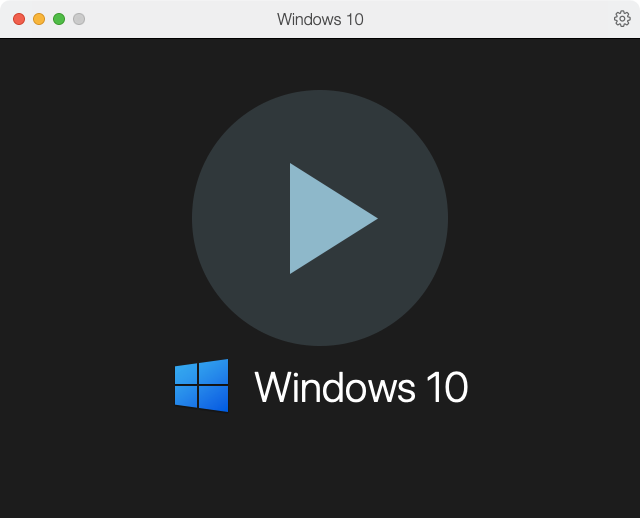Click the Windows 10 title bar text

(320, 19)
